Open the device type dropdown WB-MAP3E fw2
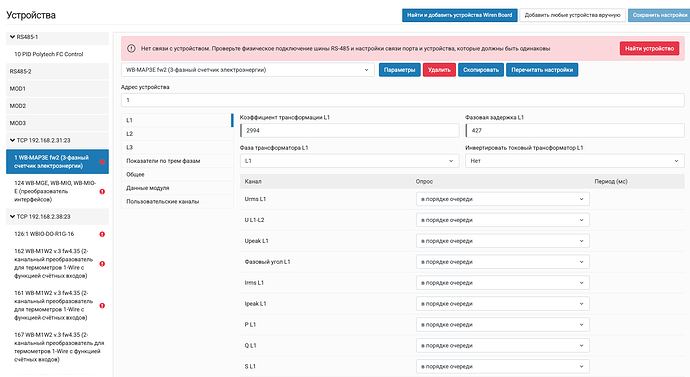The width and height of the screenshot is (690, 377). pyautogui.click(x=247, y=70)
